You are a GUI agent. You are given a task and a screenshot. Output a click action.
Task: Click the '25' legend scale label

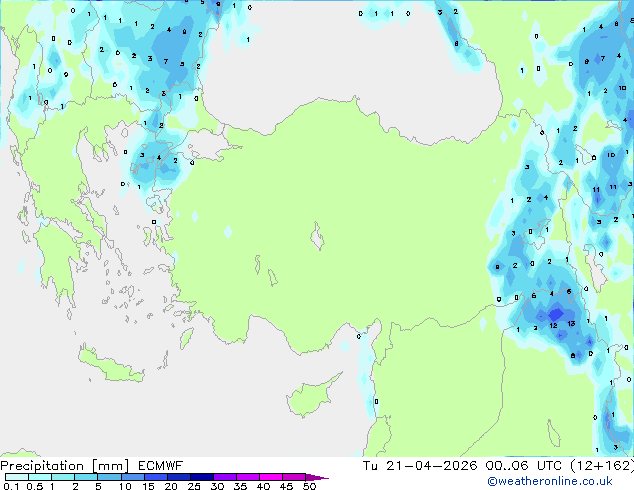click(x=194, y=486)
